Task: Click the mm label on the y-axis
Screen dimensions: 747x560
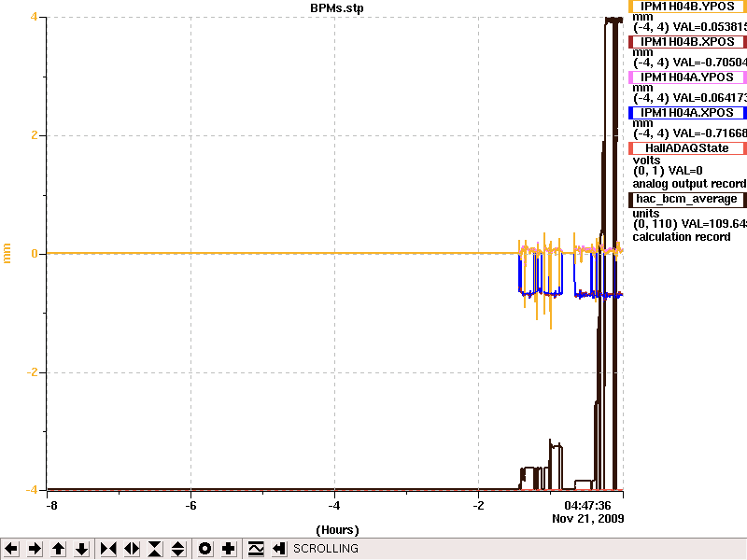Action: pyautogui.click(x=7, y=253)
